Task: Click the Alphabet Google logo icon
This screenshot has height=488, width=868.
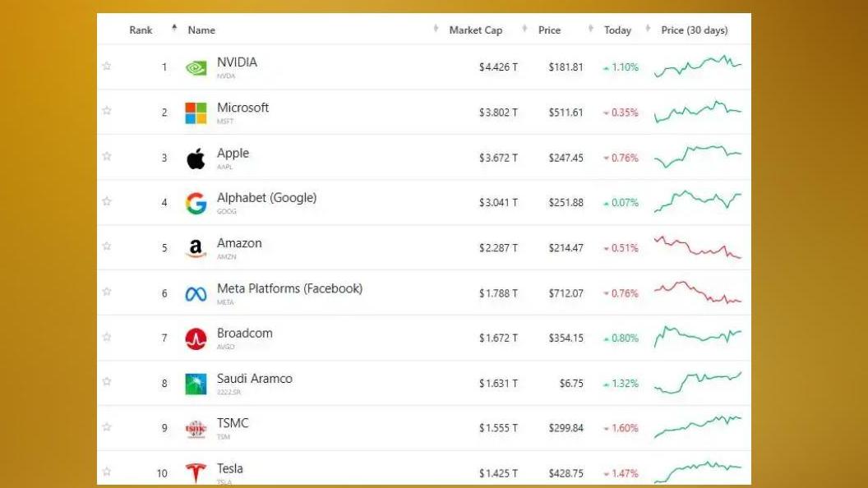Action: [196, 204]
